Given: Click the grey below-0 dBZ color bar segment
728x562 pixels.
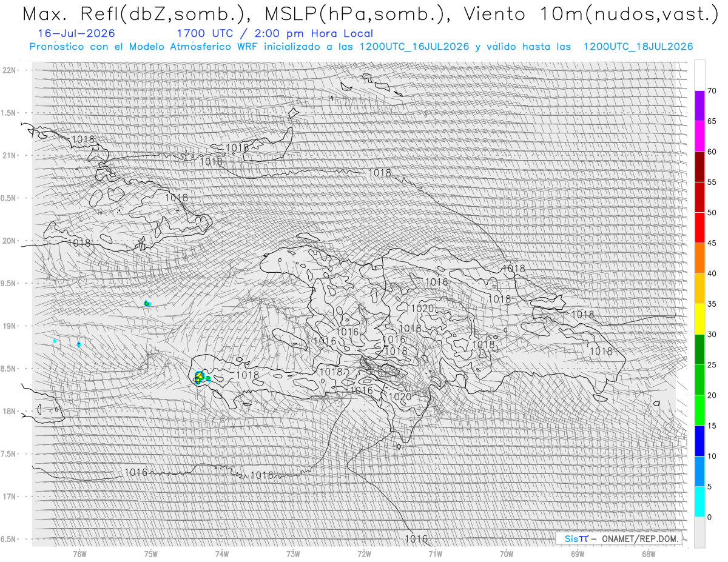Looking at the screenshot, I should [700, 532].
